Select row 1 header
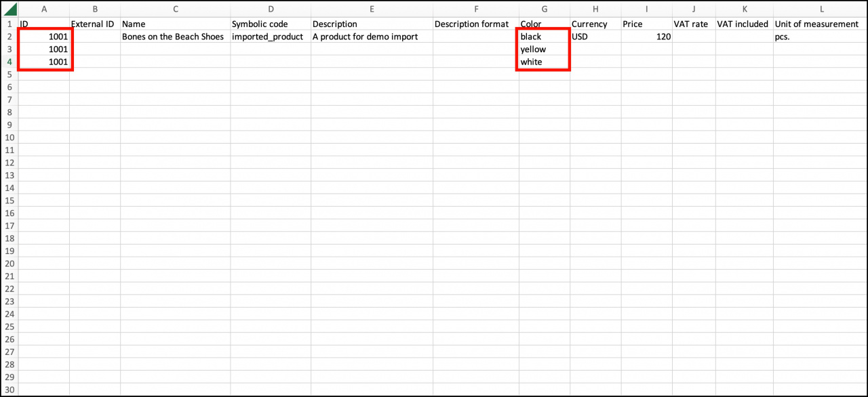This screenshot has height=397, width=868. tap(9, 24)
